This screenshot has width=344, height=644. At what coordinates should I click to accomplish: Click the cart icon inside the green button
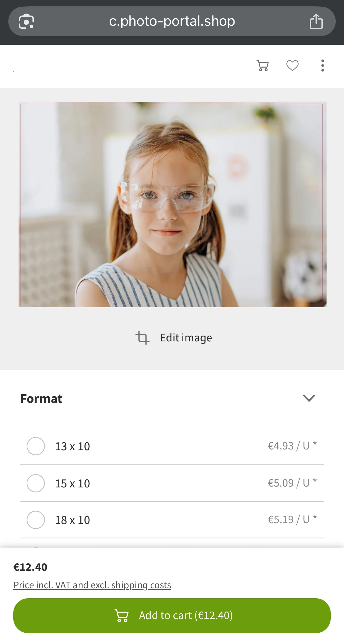[122, 615]
